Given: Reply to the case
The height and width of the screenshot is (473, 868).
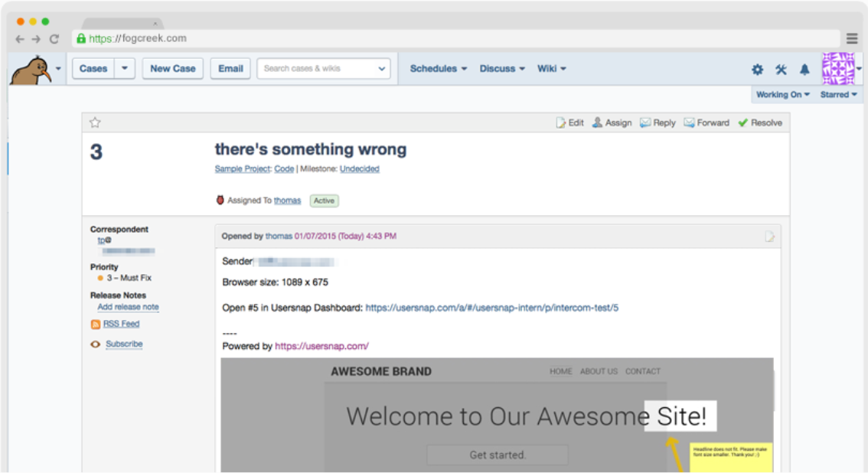Looking at the screenshot, I should tap(658, 122).
